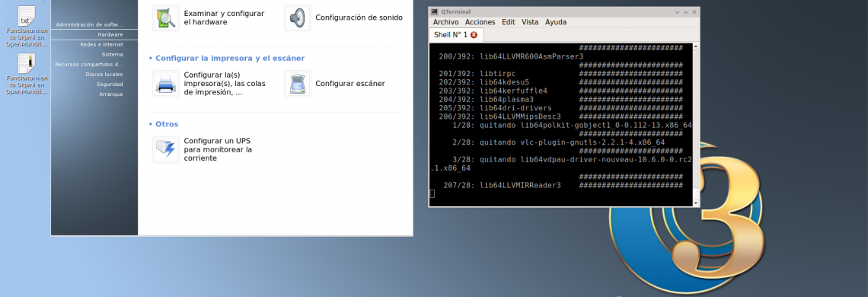
Task: Open the Edit menu in QTerminal
Action: pos(508,22)
